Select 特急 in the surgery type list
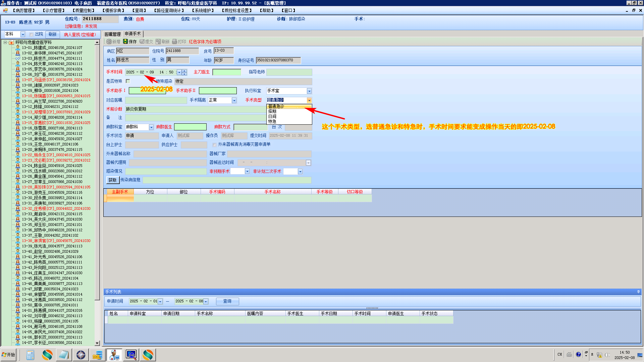Screen dimensions: 644x362 tap(272, 122)
